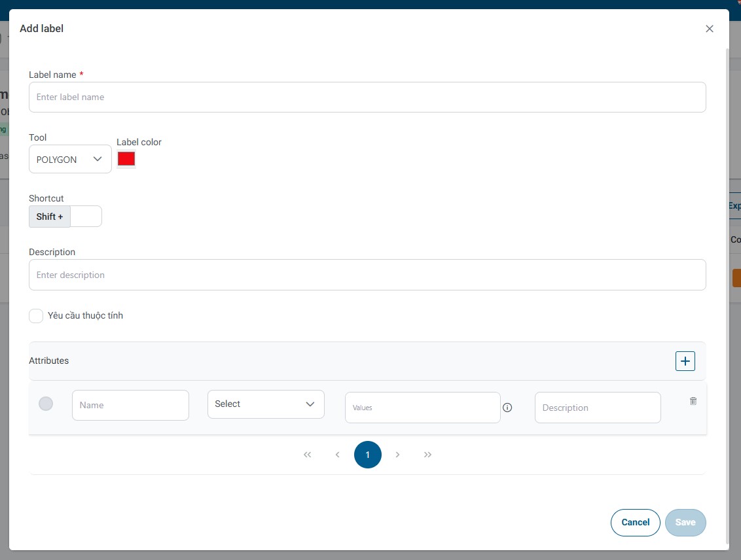The width and height of the screenshot is (741, 560).
Task: Select page 1 in pagination
Action: point(368,455)
